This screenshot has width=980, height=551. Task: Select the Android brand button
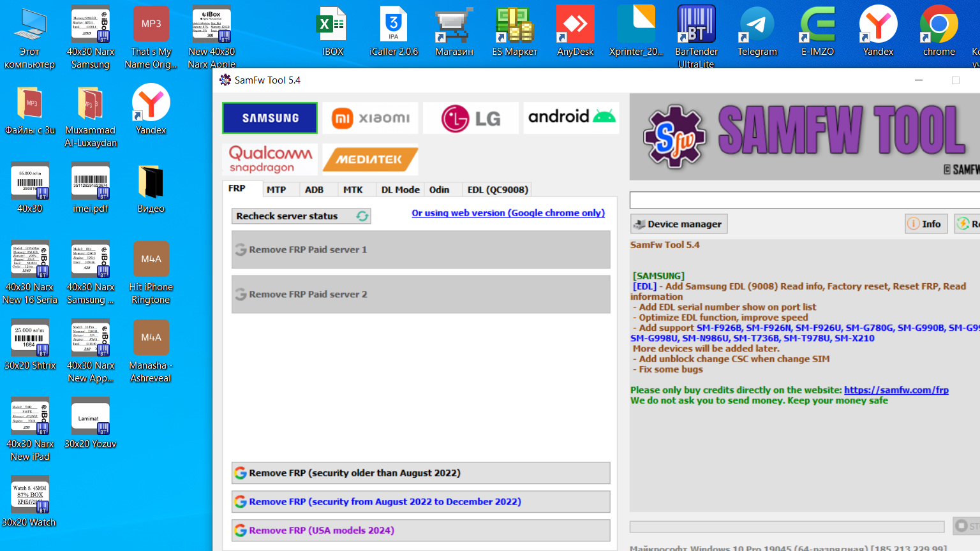572,118
